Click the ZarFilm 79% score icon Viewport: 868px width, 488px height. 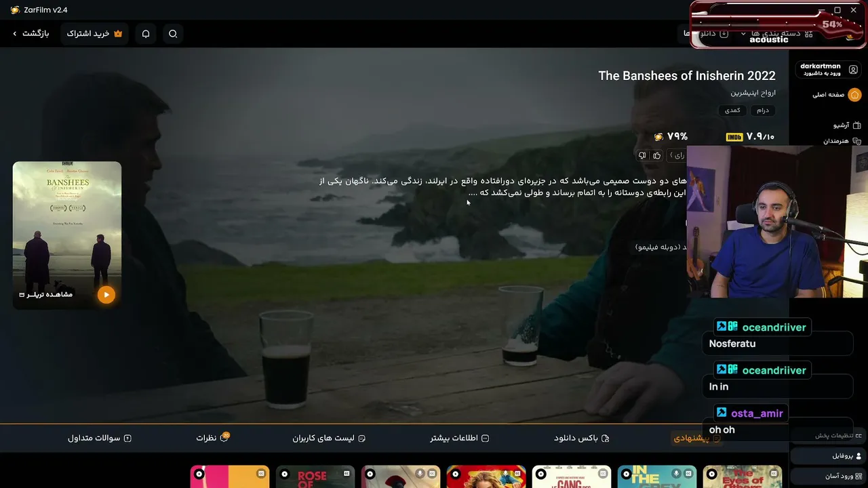(x=658, y=137)
